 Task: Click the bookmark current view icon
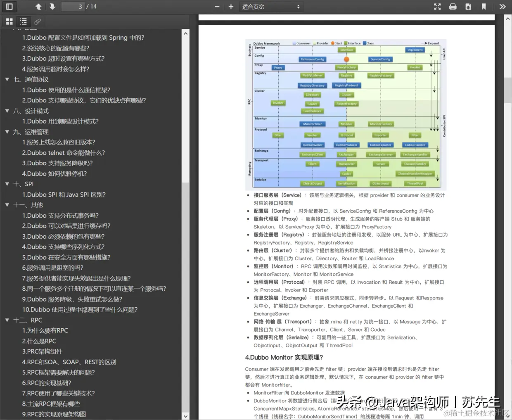point(484,7)
